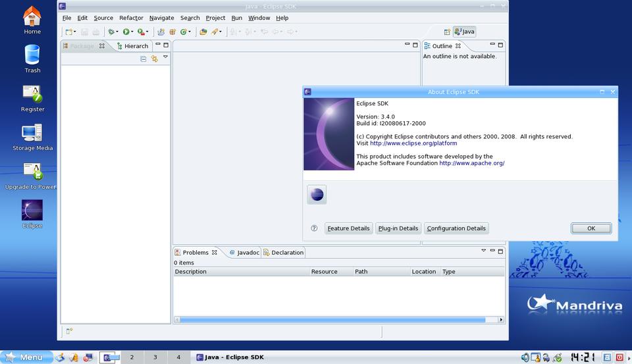Switch to the Hierarchy tab

click(132, 46)
